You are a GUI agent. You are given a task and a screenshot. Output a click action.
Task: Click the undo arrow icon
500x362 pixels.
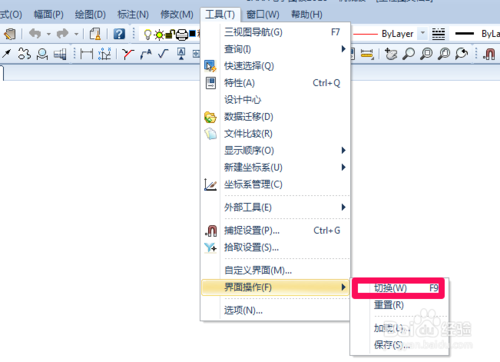coord(35,34)
